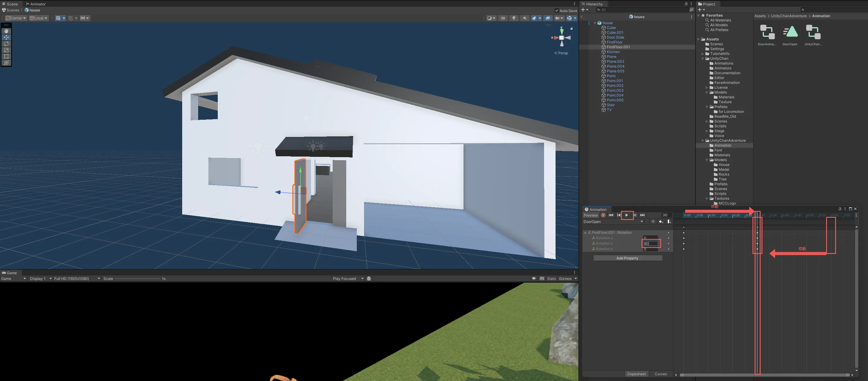Open the Center pivot dropdown
The width and height of the screenshot is (868, 381).
tap(16, 18)
